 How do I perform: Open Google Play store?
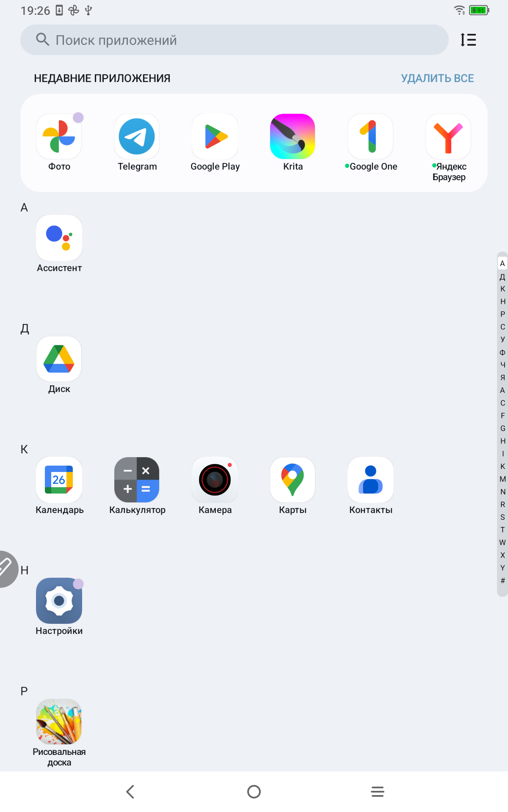pyautogui.click(x=215, y=136)
